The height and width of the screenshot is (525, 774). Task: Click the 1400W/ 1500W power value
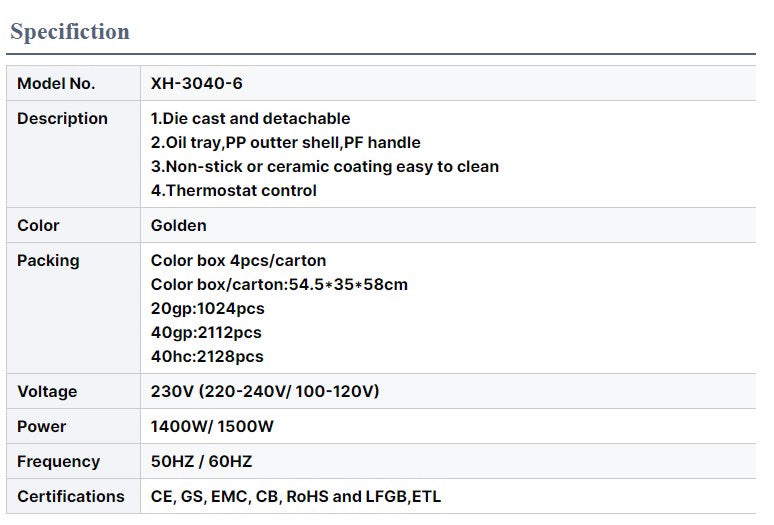(212, 427)
